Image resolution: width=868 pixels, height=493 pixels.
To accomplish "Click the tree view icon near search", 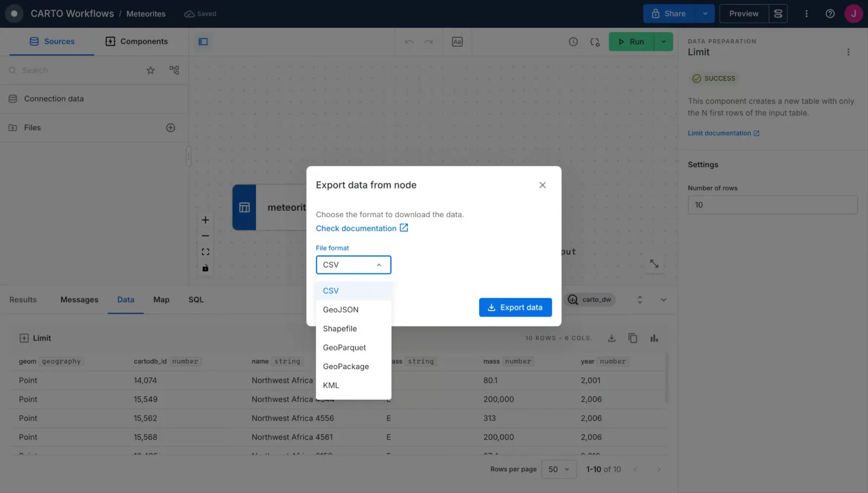I will tap(174, 70).
